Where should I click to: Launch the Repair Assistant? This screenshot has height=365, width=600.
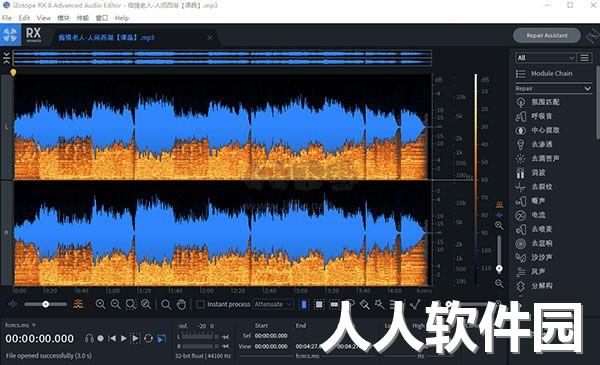coord(547,36)
